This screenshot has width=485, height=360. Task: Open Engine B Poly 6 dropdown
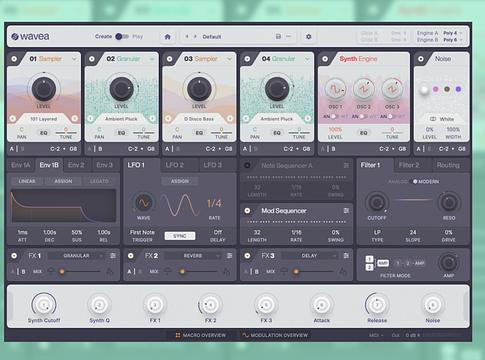tap(452, 40)
